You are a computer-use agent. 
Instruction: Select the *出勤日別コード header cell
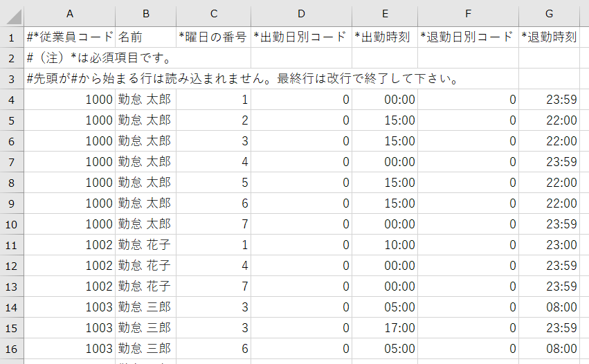(x=300, y=37)
